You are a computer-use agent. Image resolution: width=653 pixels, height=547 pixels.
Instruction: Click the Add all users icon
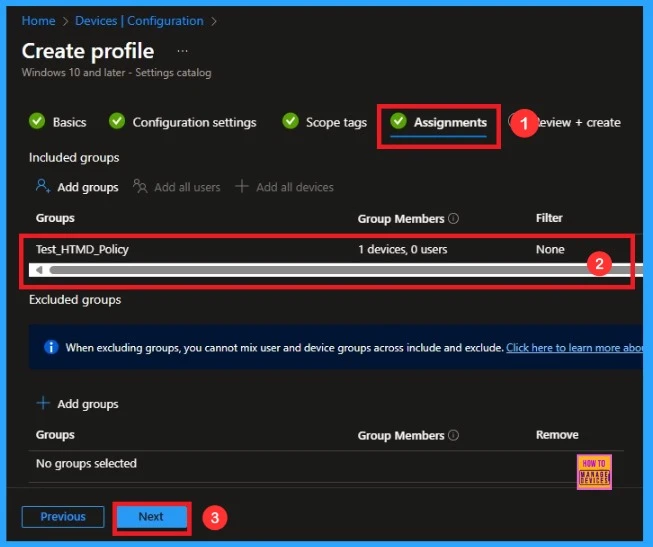click(x=141, y=187)
